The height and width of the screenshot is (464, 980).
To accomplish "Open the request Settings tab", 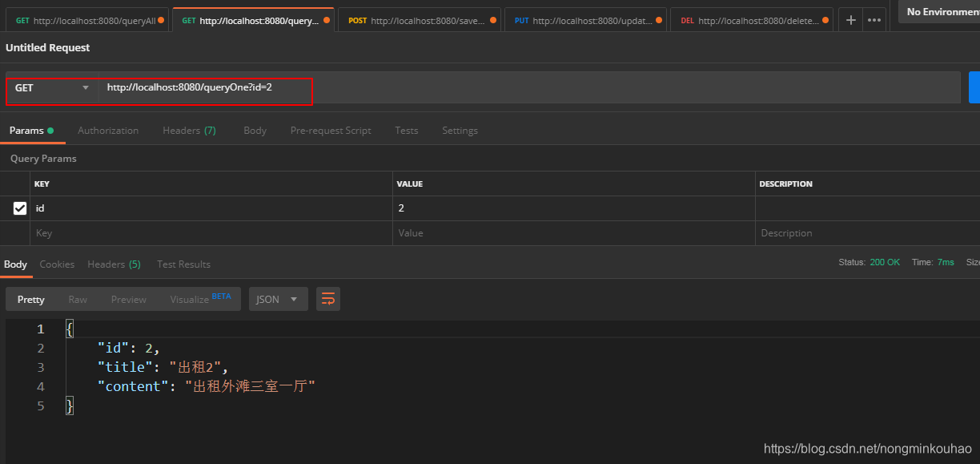I will pyautogui.click(x=460, y=130).
